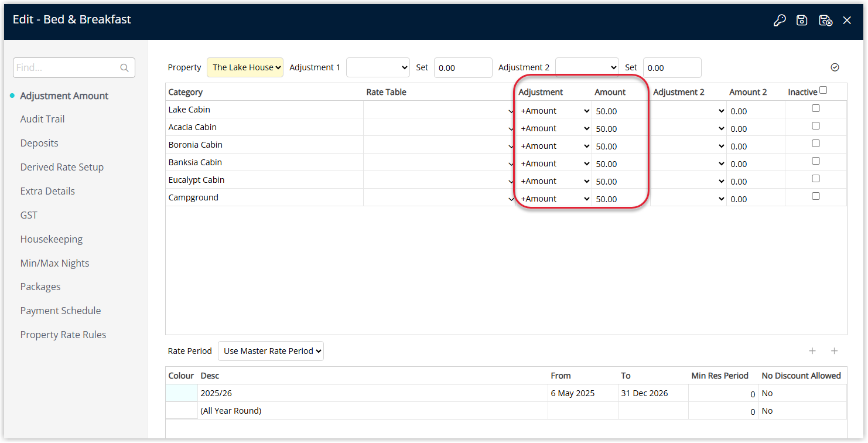Open Banksia Cabin Adjustment 2 dropdown

(688, 163)
